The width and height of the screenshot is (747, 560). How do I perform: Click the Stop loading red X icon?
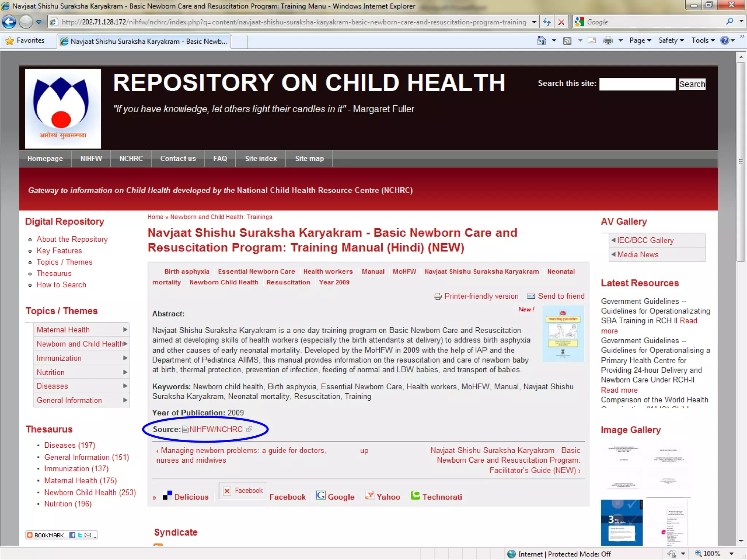tap(561, 22)
